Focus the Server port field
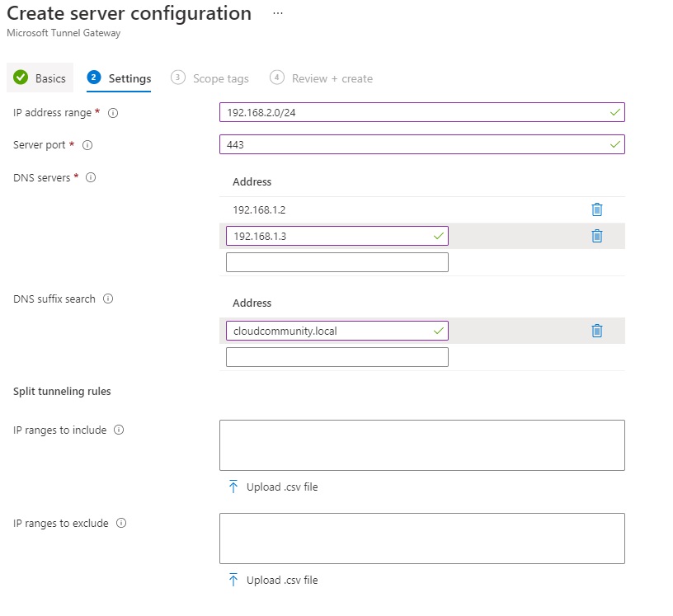 pos(412,144)
